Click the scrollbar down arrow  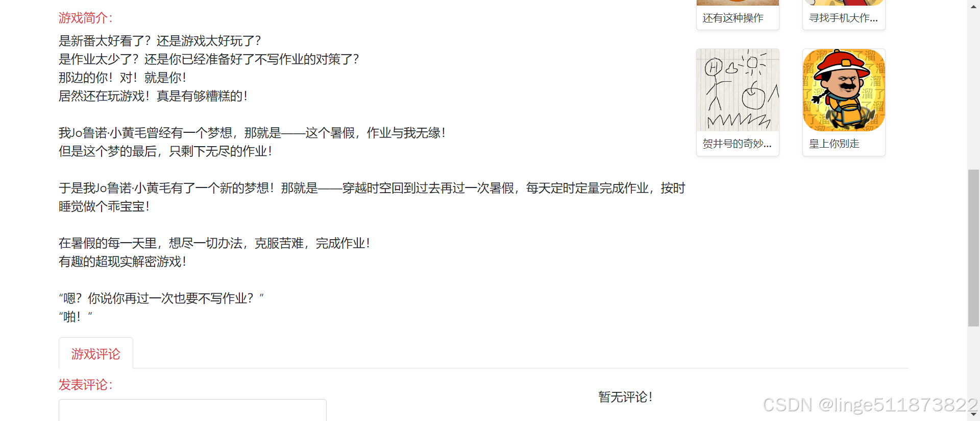point(973,415)
